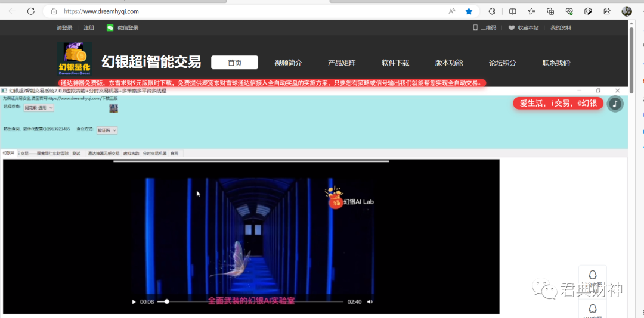Open the Favorites list icon
This screenshot has width=644, height=318.
click(x=531, y=11)
